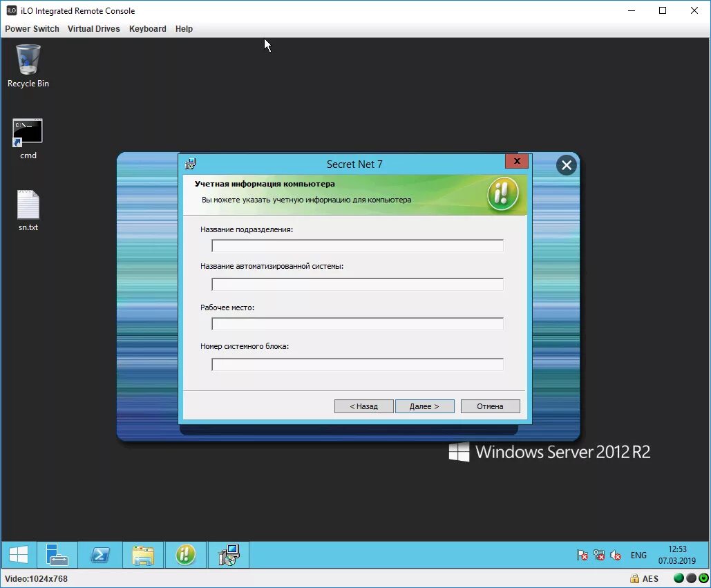Click the first green status indicator

pos(679,578)
